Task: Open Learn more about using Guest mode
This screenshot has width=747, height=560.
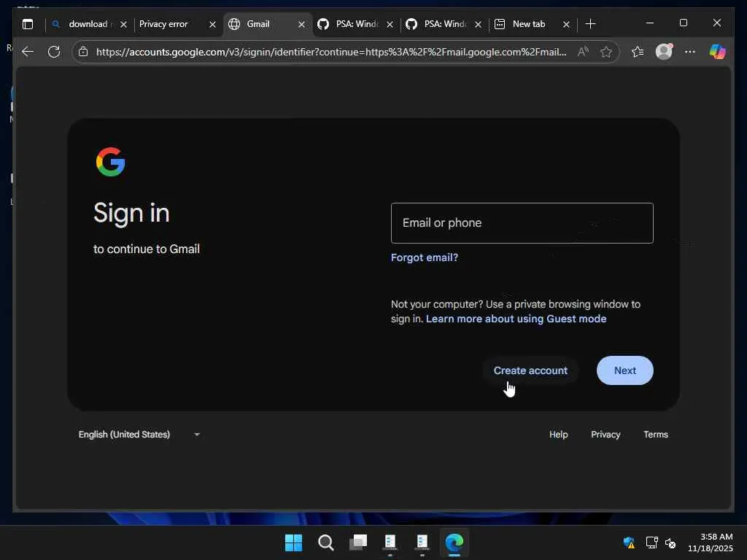Action: click(x=516, y=319)
